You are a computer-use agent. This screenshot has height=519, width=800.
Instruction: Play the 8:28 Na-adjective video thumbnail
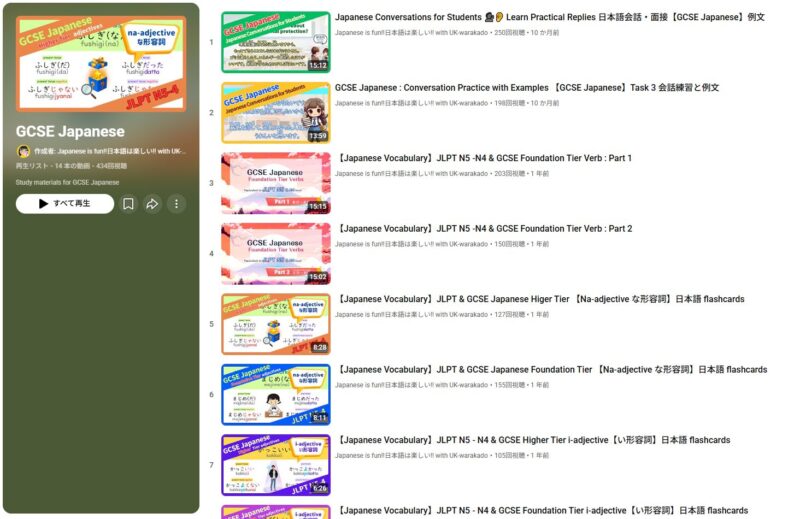tap(276, 324)
